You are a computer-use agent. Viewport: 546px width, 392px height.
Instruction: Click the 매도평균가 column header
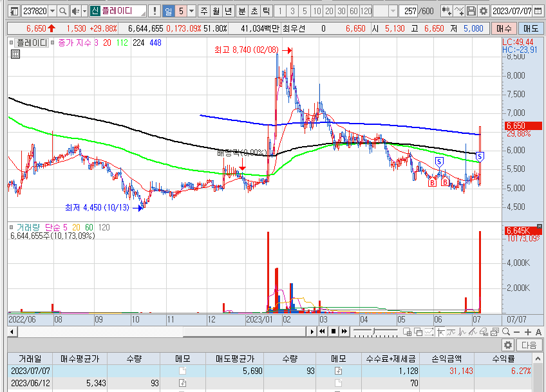tap(235, 359)
